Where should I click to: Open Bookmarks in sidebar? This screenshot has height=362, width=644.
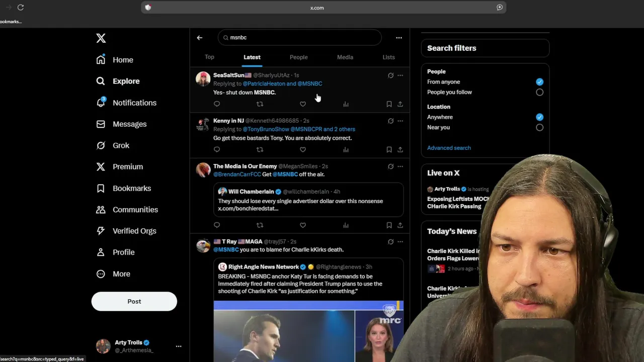click(124, 188)
